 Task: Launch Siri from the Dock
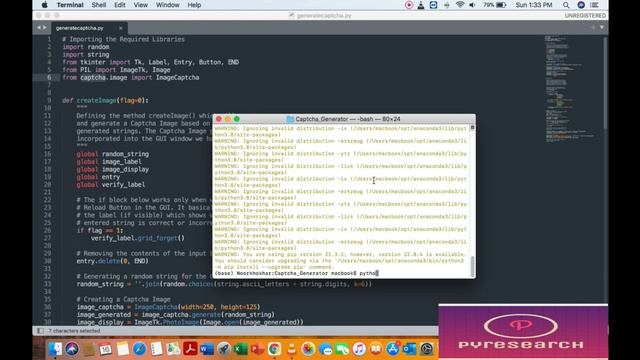tap(72, 349)
